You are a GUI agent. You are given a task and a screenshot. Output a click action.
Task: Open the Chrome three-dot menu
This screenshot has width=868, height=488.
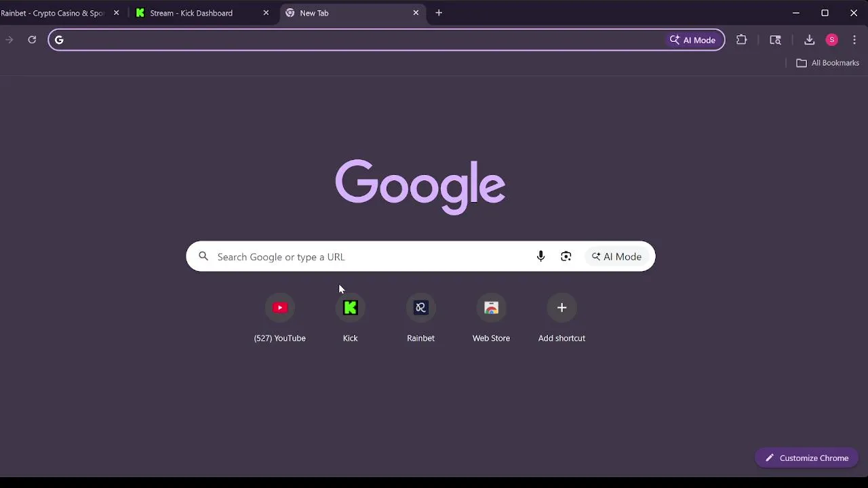854,40
